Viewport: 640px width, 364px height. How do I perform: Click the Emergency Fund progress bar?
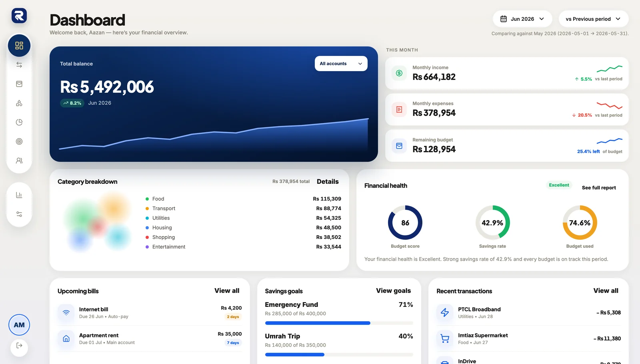pos(339,323)
